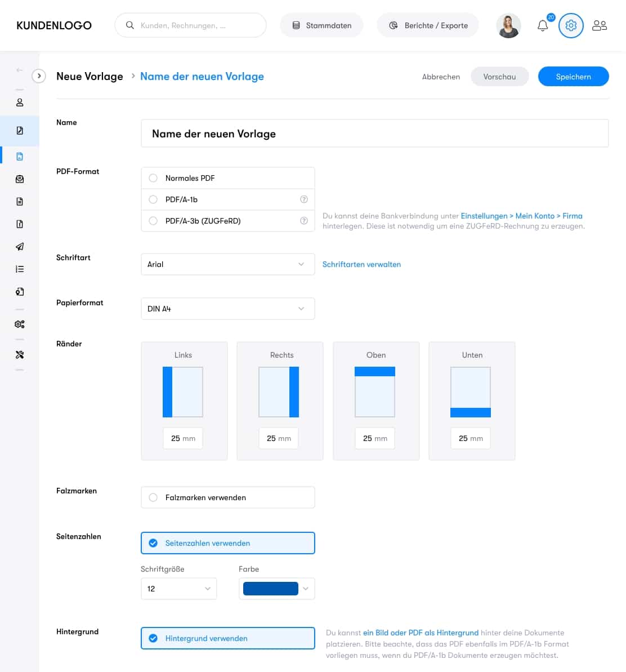Uncheck Seitenzahlen verwenden
The image size is (626, 672).
[x=153, y=543]
